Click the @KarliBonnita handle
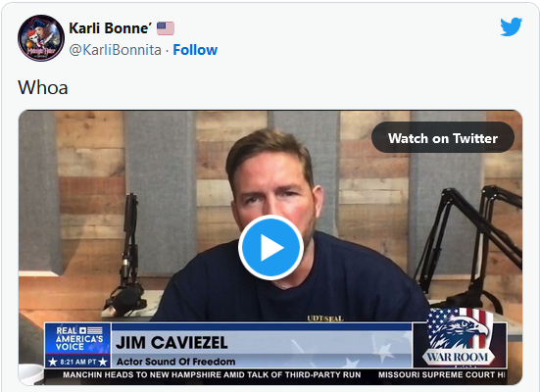Image resolution: width=540 pixels, height=392 pixels. click(x=115, y=50)
